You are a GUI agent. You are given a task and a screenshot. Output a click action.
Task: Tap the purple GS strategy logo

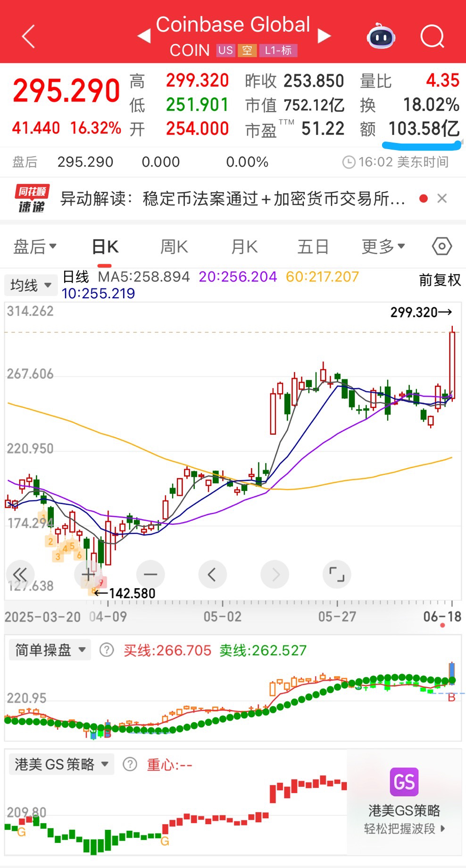point(404,782)
